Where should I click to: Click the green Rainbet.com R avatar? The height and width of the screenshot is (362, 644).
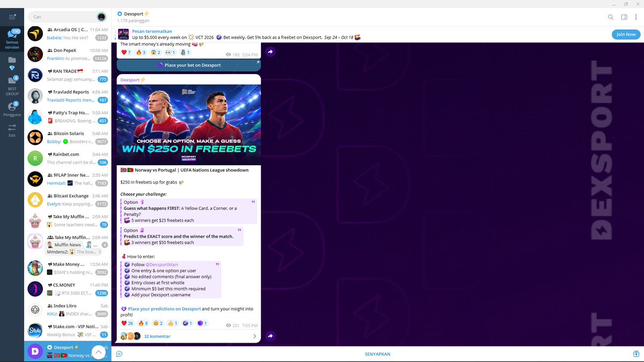[x=35, y=158]
